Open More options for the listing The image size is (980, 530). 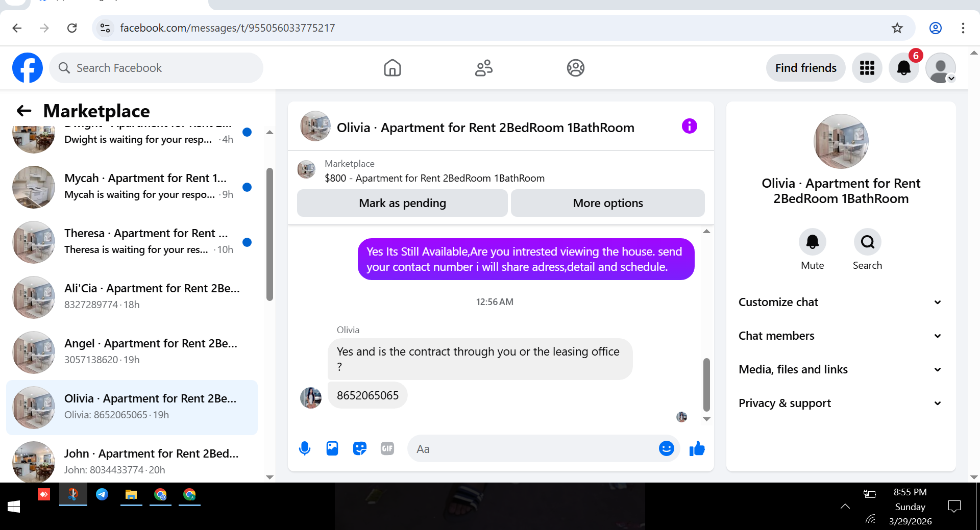[x=607, y=203]
